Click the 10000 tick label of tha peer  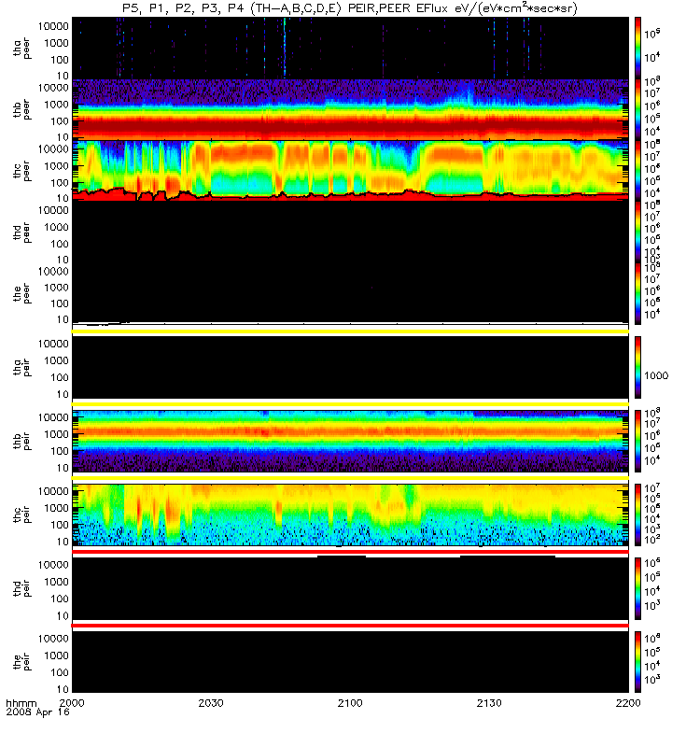(x=53, y=26)
